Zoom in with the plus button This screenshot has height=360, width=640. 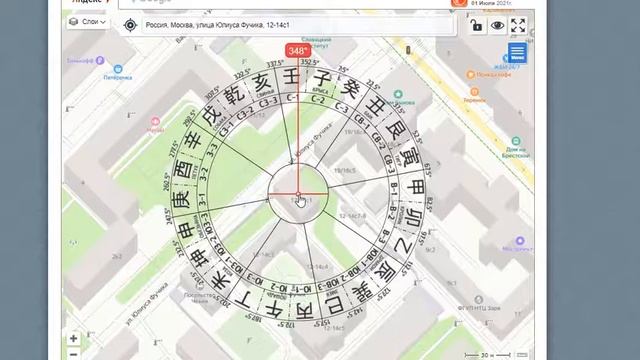[x=73, y=338]
